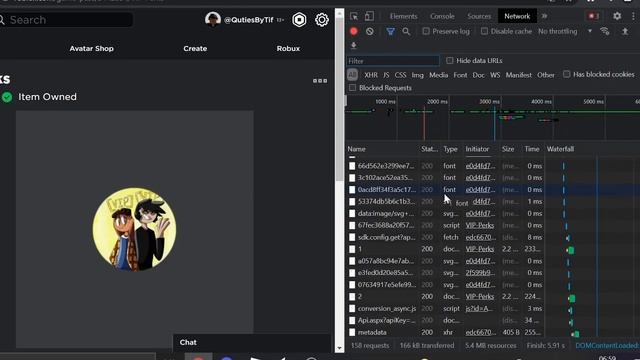Image resolution: width=640 pixels, height=360 pixels.
Task: Click the Roblox search magnifier icon
Action: coord(2,20)
